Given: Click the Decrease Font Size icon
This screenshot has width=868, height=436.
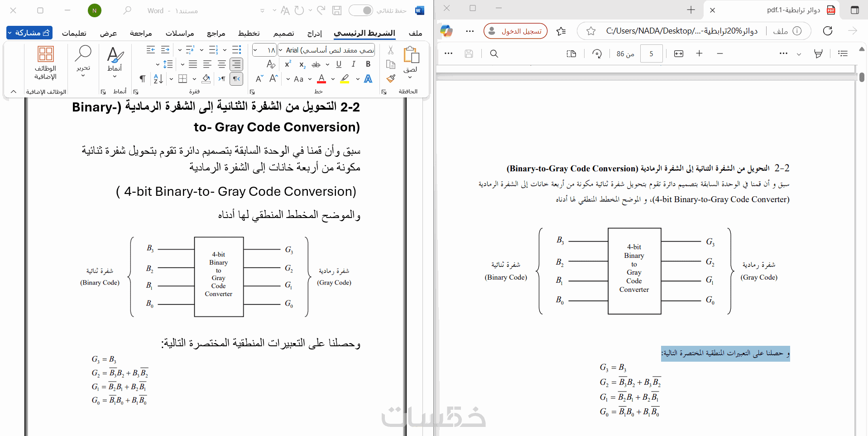Looking at the screenshot, I should click(x=259, y=79).
